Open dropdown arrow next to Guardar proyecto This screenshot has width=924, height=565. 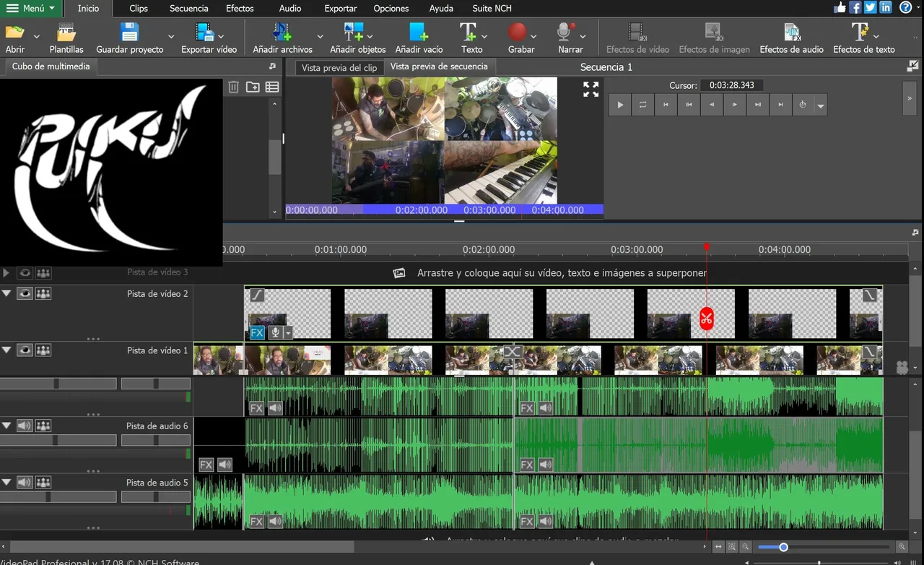(171, 36)
